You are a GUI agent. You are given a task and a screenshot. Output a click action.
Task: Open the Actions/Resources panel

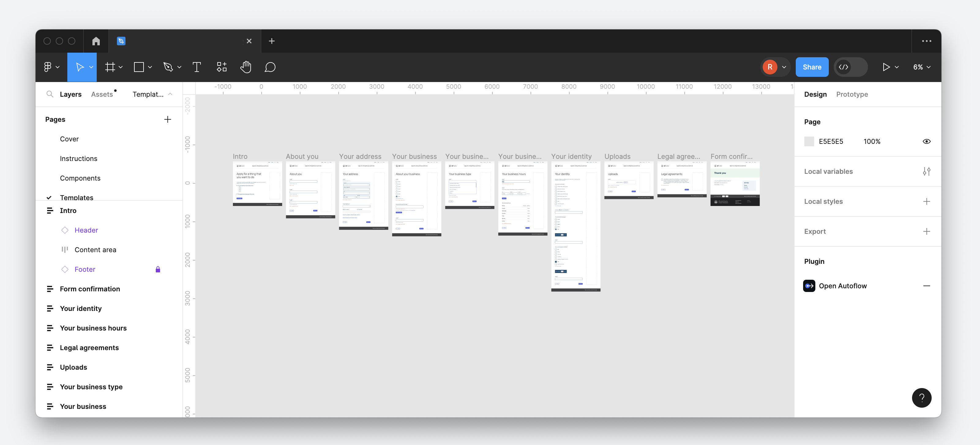coord(221,67)
